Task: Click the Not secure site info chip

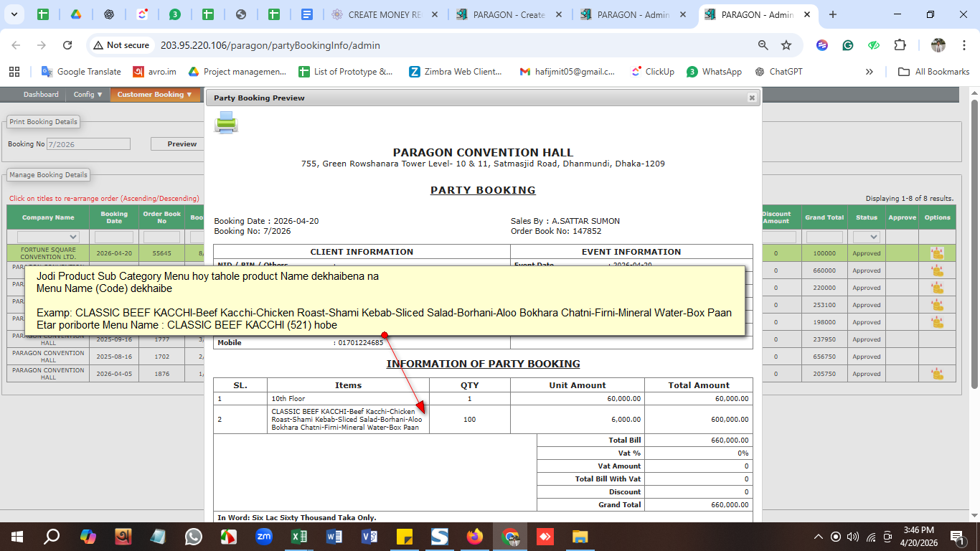Action: pyautogui.click(x=121, y=45)
